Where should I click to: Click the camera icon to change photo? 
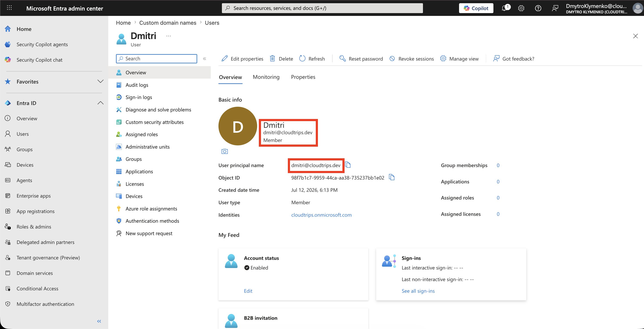point(224,151)
